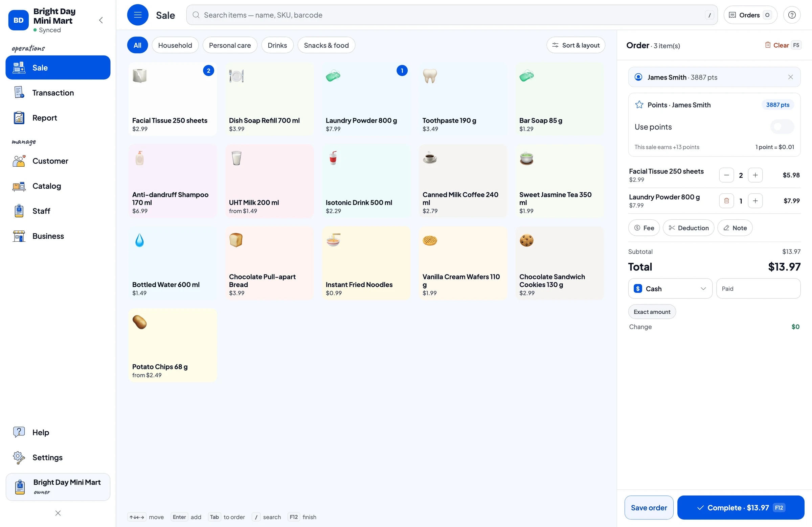Go to Customer management
812x527 pixels.
point(58,161)
